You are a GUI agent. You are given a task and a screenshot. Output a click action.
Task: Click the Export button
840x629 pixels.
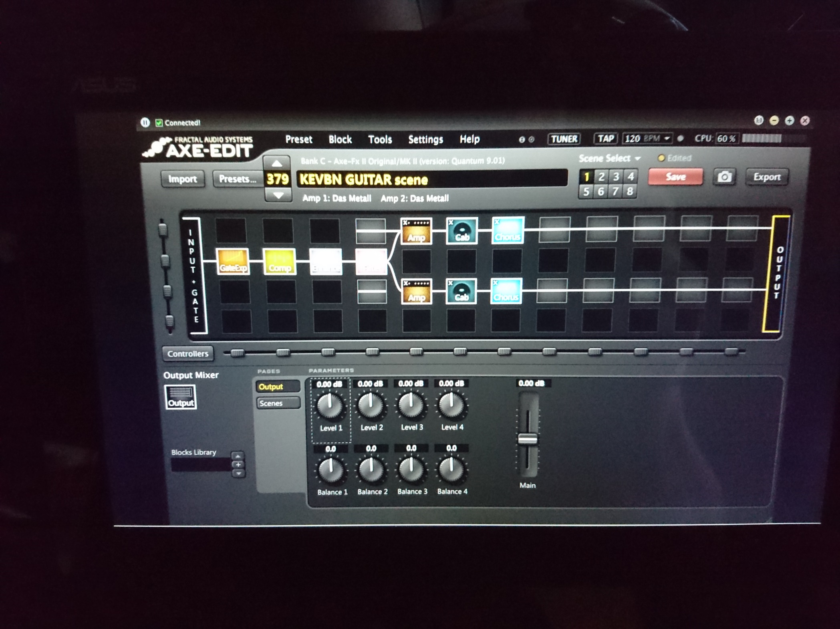point(767,177)
